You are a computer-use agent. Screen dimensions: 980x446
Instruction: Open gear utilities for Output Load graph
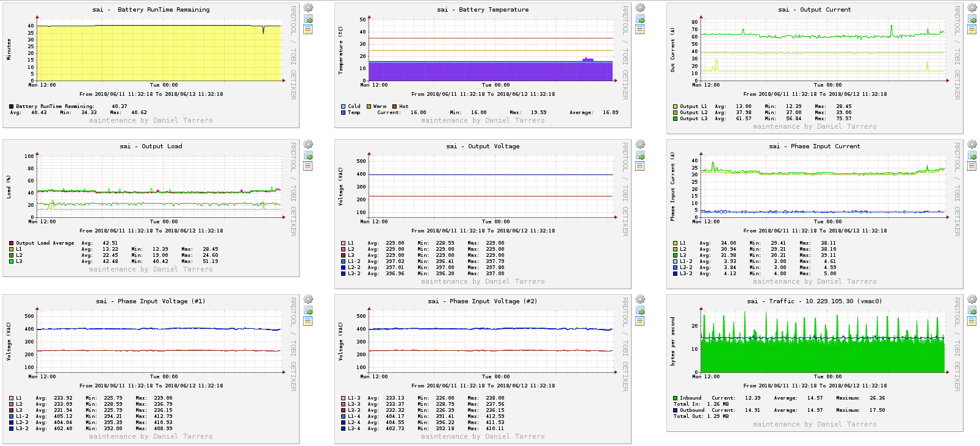pos(308,145)
